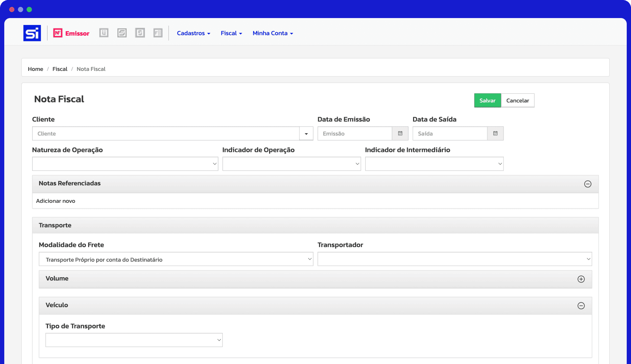The height and width of the screenshot is (364, 631).
Task: Click the gray F list module icon
Action: tap(158, 33)
